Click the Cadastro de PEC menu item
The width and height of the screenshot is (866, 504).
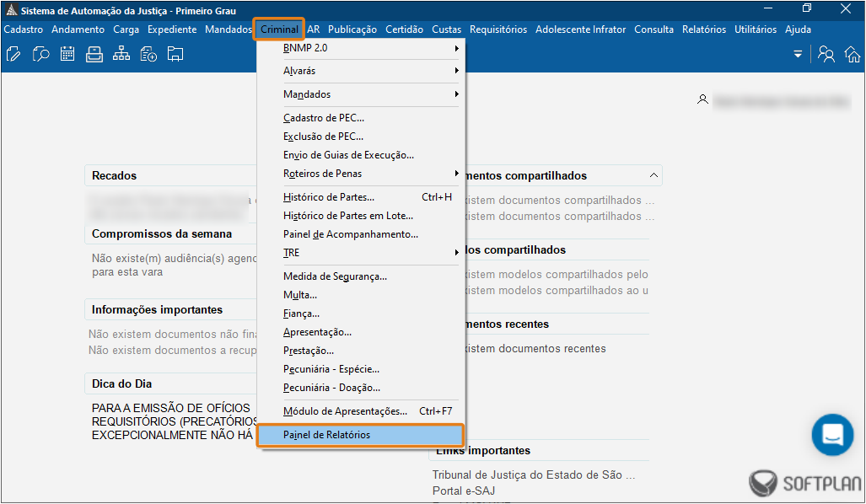coord(324,118)
